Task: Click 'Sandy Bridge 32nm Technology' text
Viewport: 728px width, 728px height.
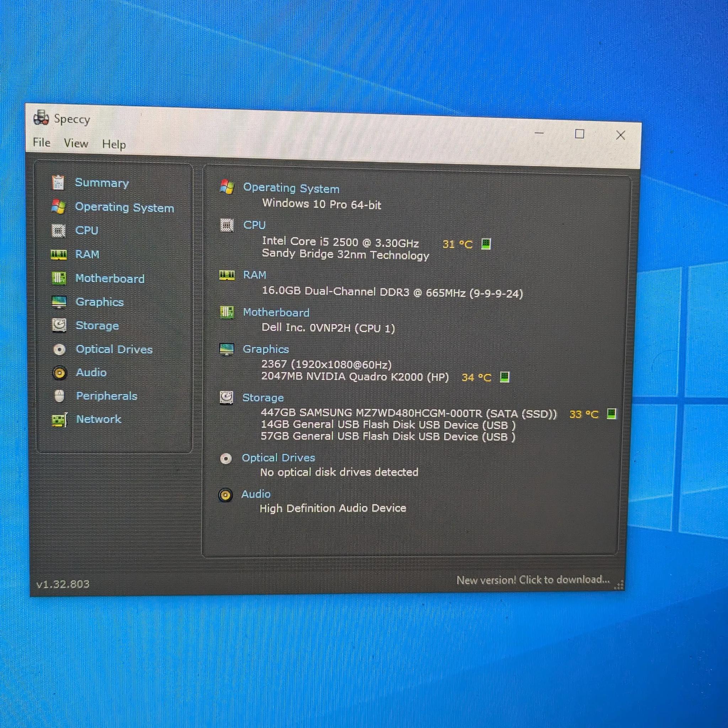Action: 346,255
